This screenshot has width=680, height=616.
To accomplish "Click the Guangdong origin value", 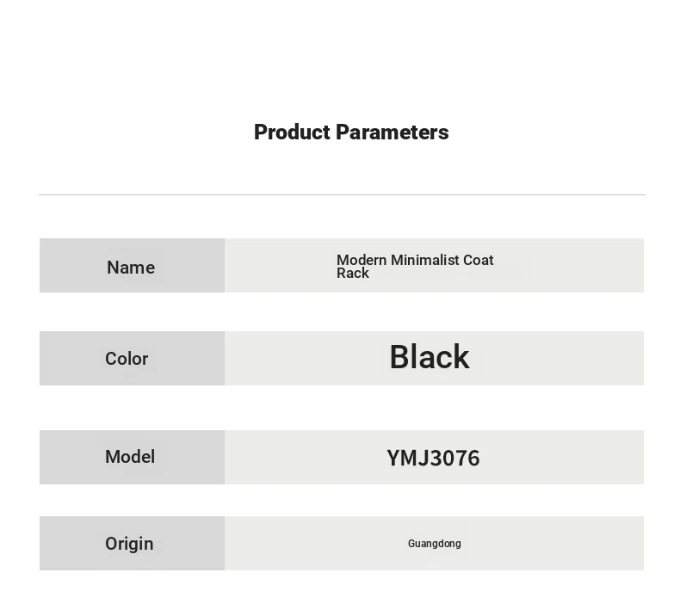I will [434, 544].
